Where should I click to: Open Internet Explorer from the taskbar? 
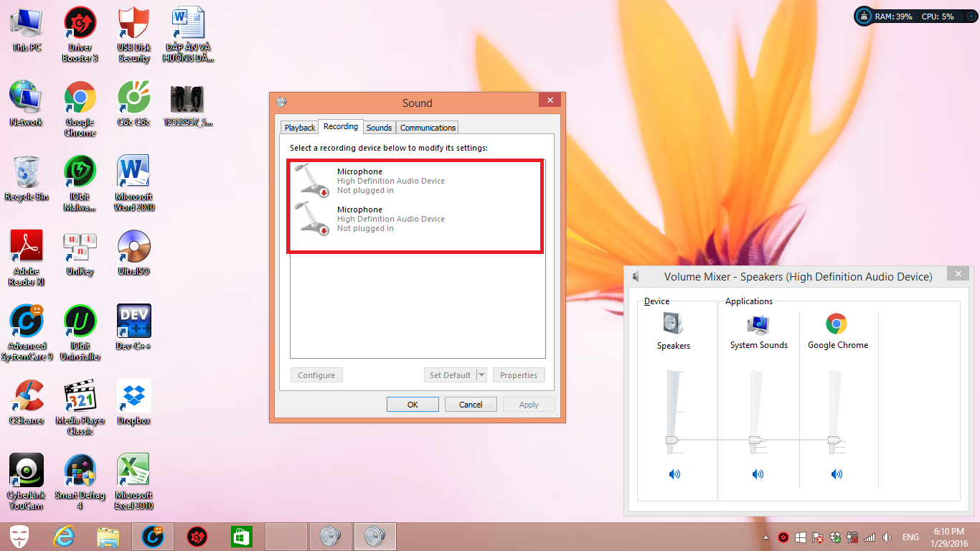point(63,536)
